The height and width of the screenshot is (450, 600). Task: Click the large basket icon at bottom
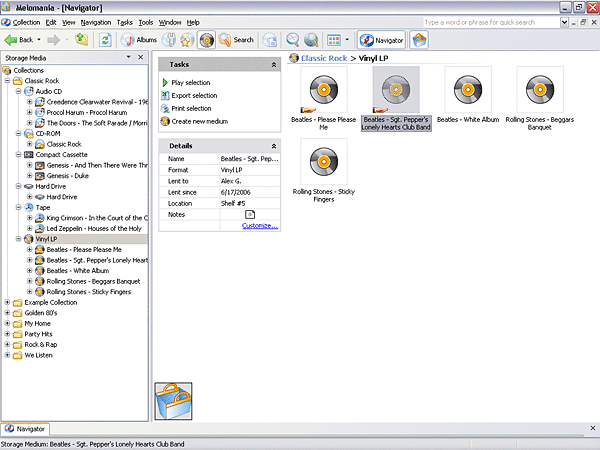(173, 401)
